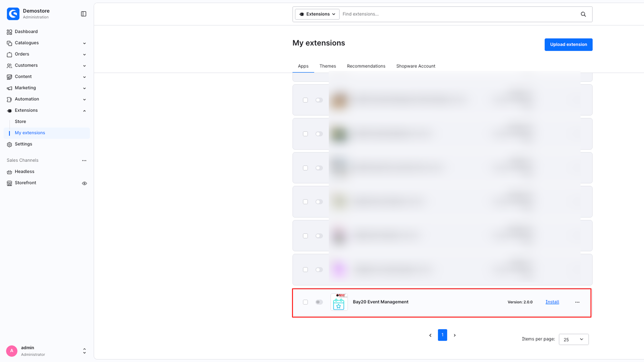Open Dashboard from the sidebar
This screenshot has width=644, height=362.
pyautogui.click(x=26, y=32)
